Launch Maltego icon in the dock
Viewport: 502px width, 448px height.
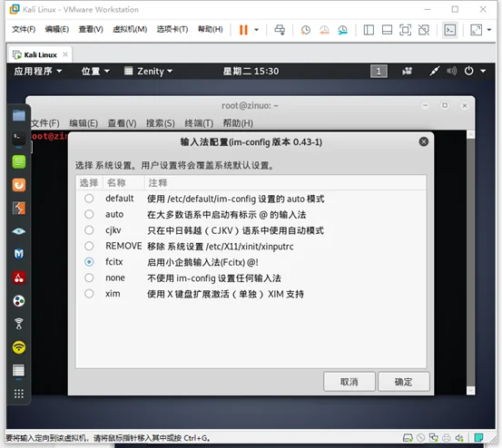click(19, 254)
